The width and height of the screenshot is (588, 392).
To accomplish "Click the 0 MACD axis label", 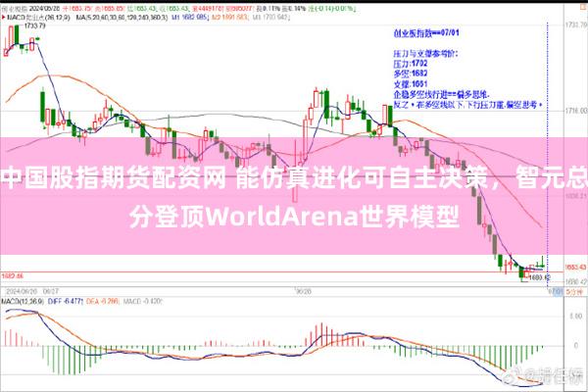I will coord(576,346).
